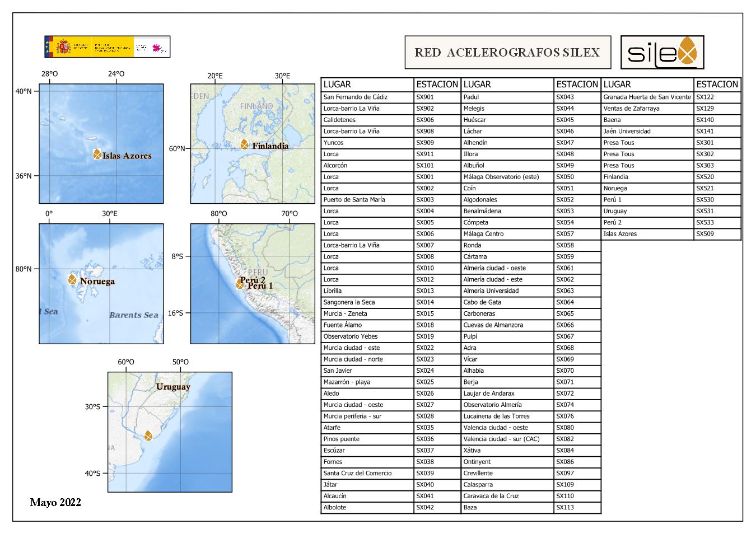This screenshot has height=534, width=756.
Task: Select the 'Padul' place cell
Action: 507,97
